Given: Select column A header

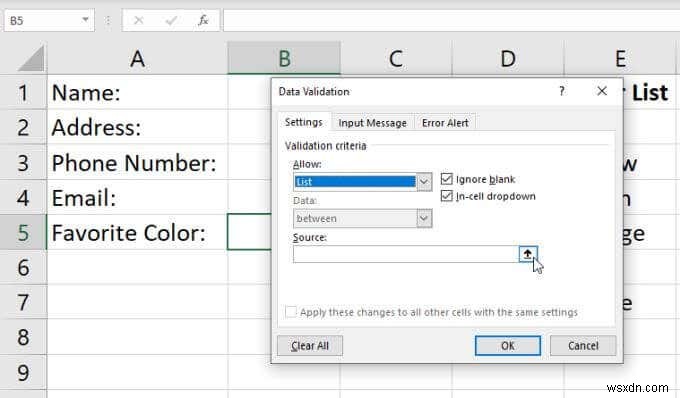Looking at the screenshot, I should 137,59.
